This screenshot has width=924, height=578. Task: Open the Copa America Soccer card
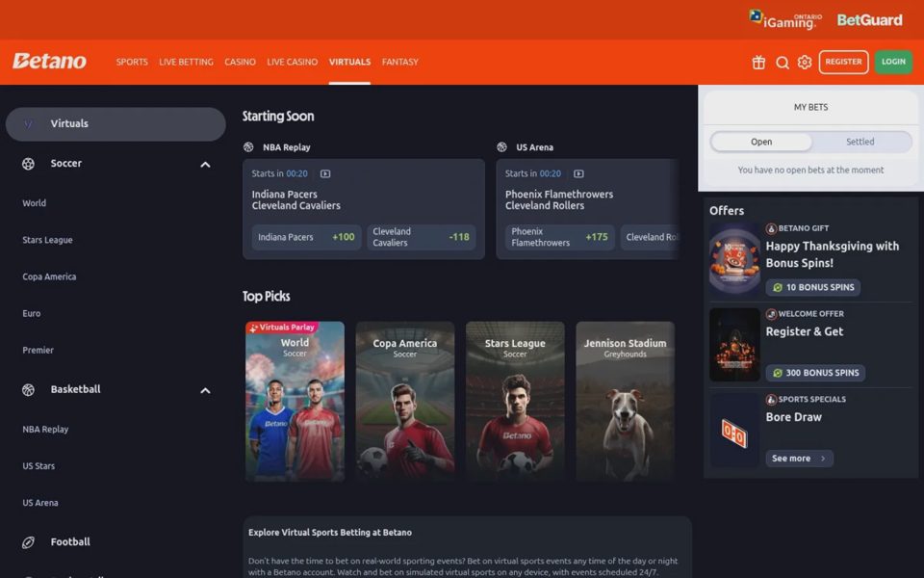[405, 401]
